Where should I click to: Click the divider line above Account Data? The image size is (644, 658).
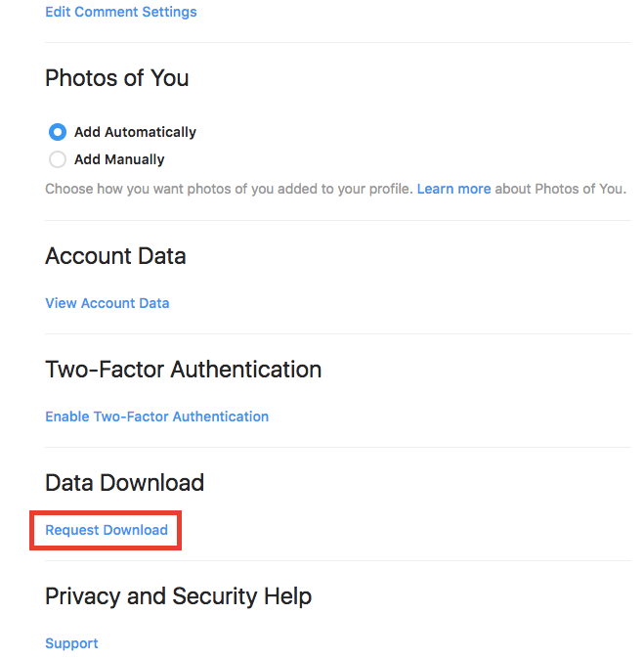337,220
